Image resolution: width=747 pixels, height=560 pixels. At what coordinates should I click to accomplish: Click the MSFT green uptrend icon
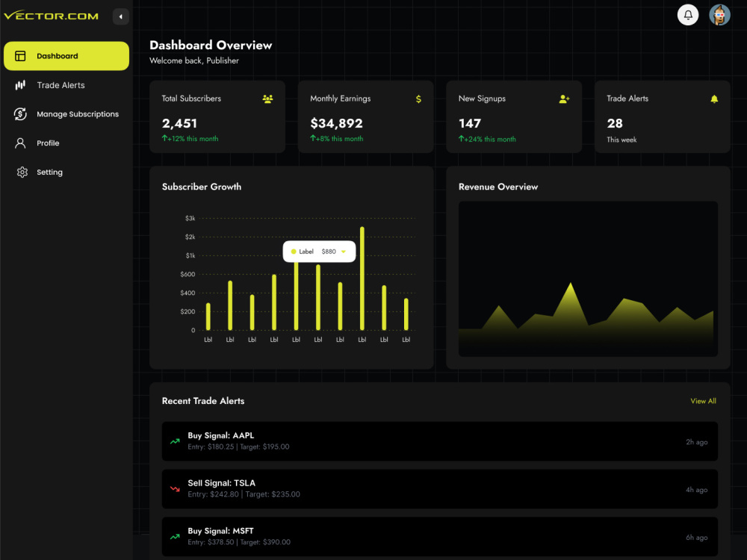(175, 537)
